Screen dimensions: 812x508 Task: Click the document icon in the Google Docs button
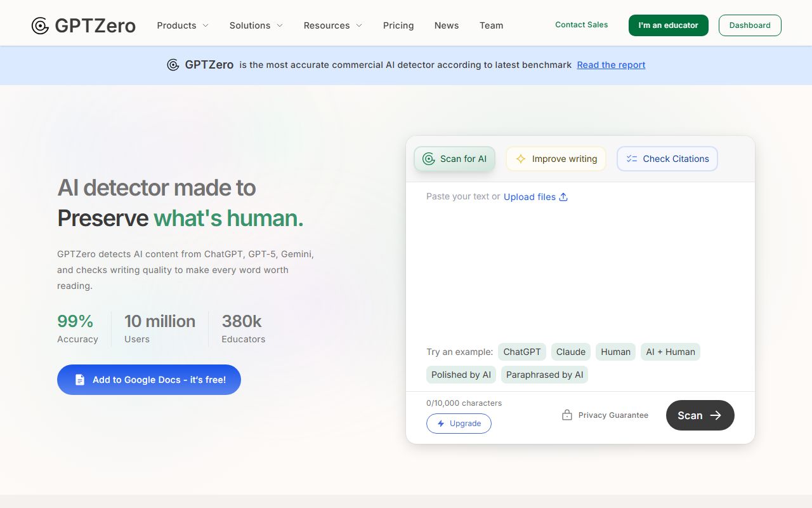click(x=79, y=379)
